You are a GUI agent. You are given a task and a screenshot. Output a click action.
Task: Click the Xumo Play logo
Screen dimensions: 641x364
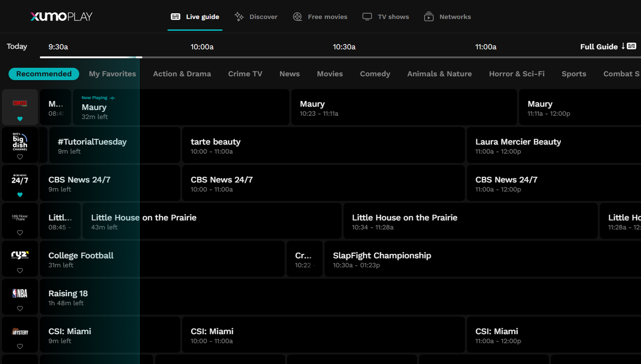62,17
